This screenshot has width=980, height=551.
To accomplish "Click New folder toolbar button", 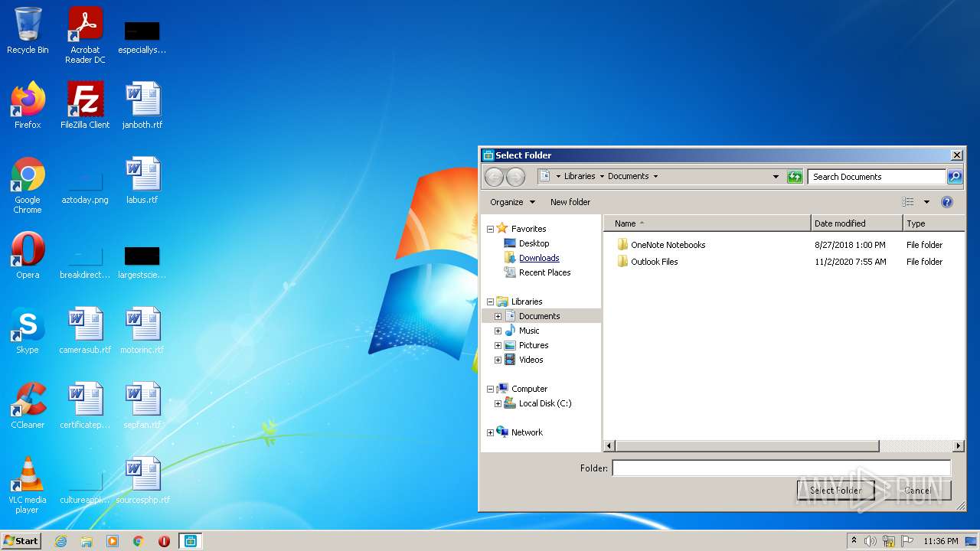I will tap(570, 202).
